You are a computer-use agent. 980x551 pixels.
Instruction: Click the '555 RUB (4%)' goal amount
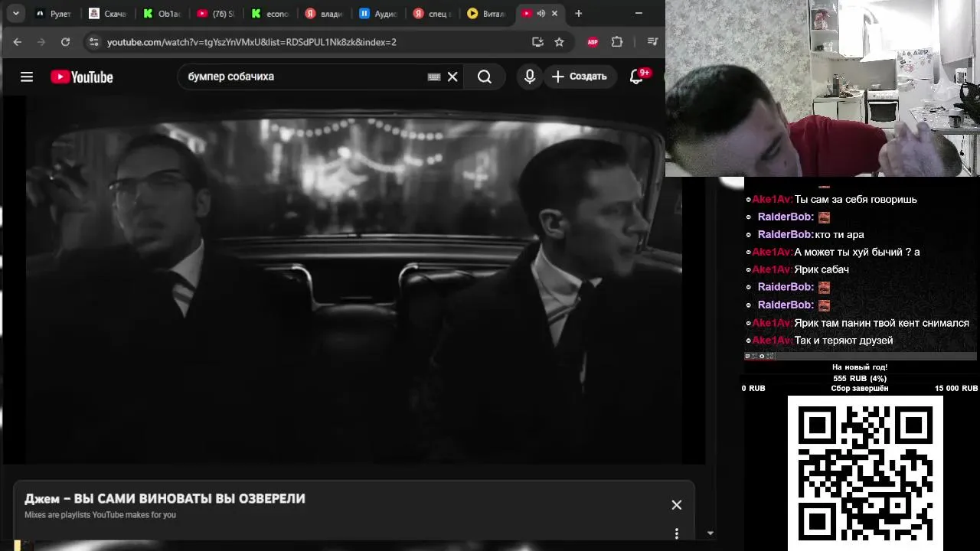point(860,378)
